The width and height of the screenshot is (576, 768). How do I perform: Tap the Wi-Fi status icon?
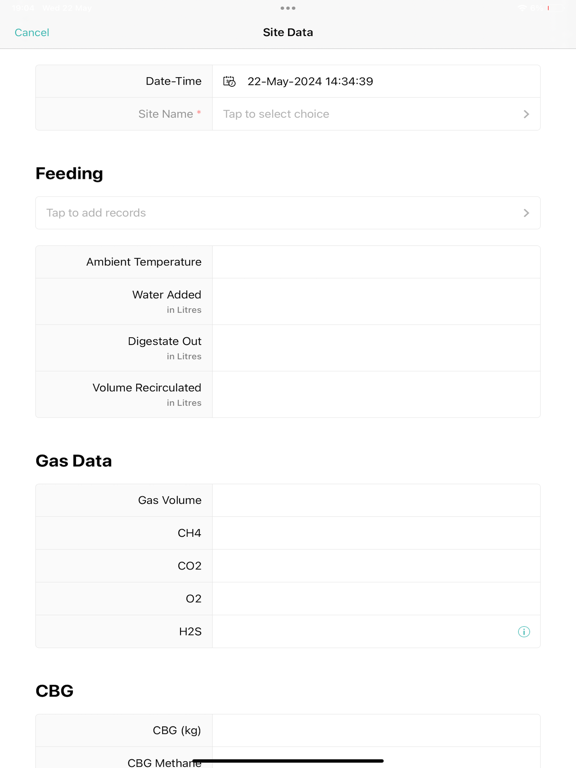click(x=522, y=8)
